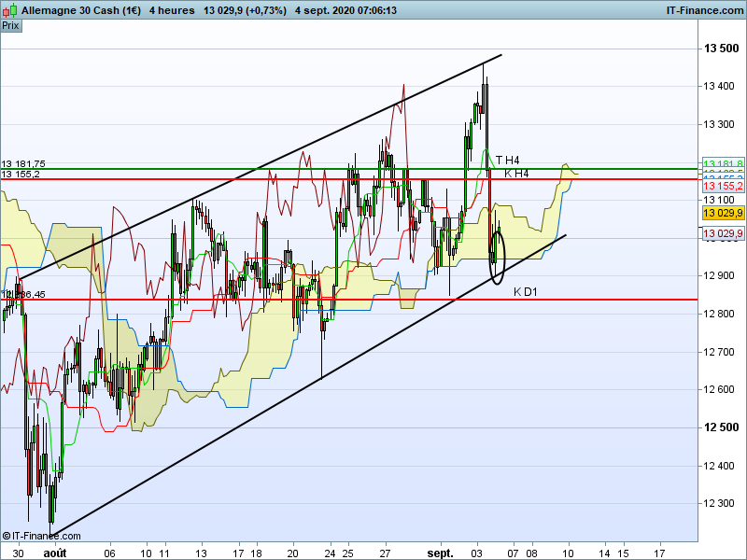
Task: Click the 12 700 price axis label
Action: [x=719, y=352]
